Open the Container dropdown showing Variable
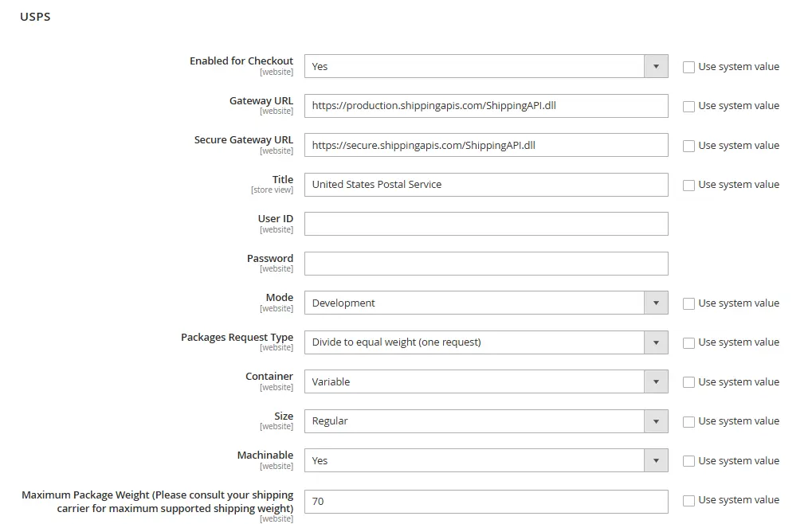The height and width of the screenshot is (524, 812). tap(656, 381)
